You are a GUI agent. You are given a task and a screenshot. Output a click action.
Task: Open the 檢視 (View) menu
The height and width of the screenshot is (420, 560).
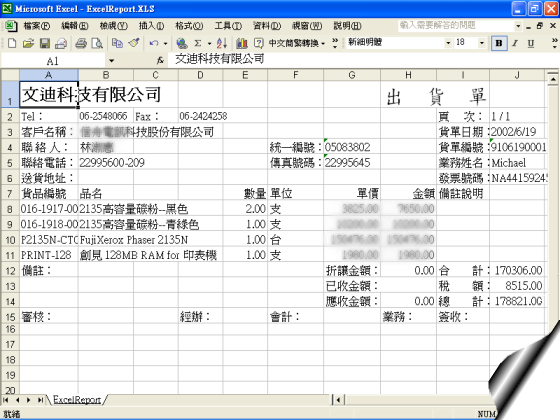pyautogui.click(x=113, y=26)
